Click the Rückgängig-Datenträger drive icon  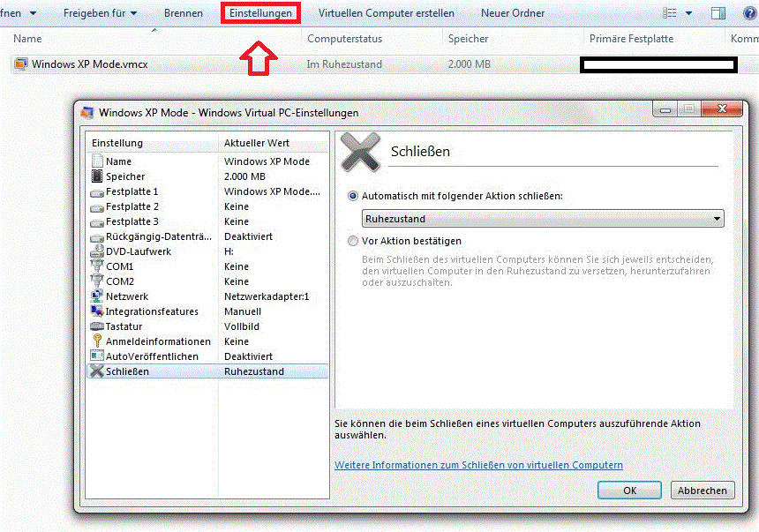pos(97,237)
